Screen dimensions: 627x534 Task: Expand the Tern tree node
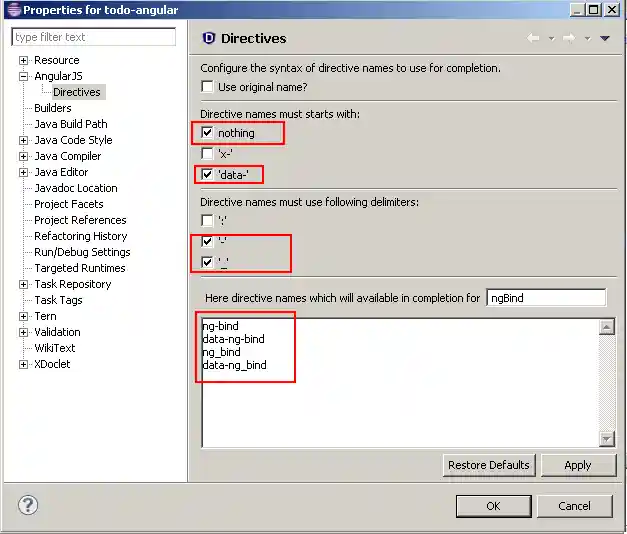(24, 316)
